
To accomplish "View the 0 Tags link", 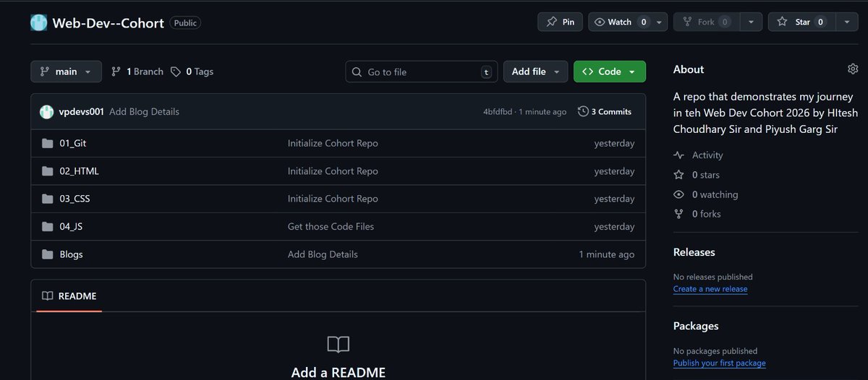I will coord(192,72).
